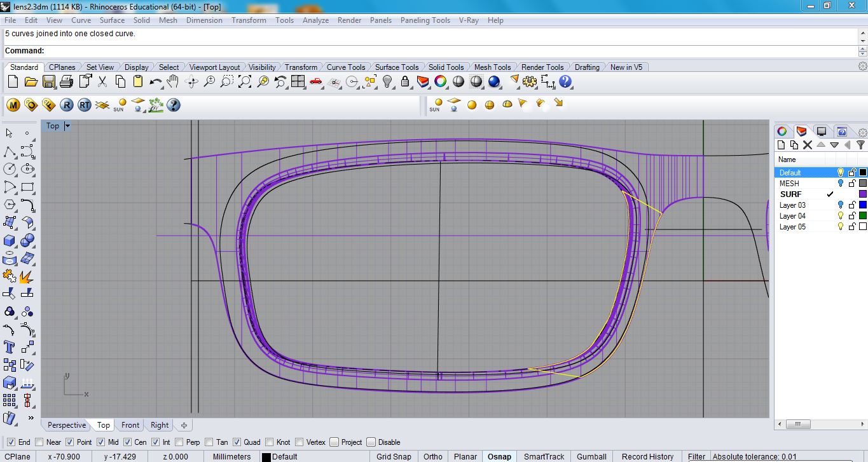The height and width of the screenshot is (462, 868).
Task: Save the model with the floppy disk icon
Action: (48, 81)
